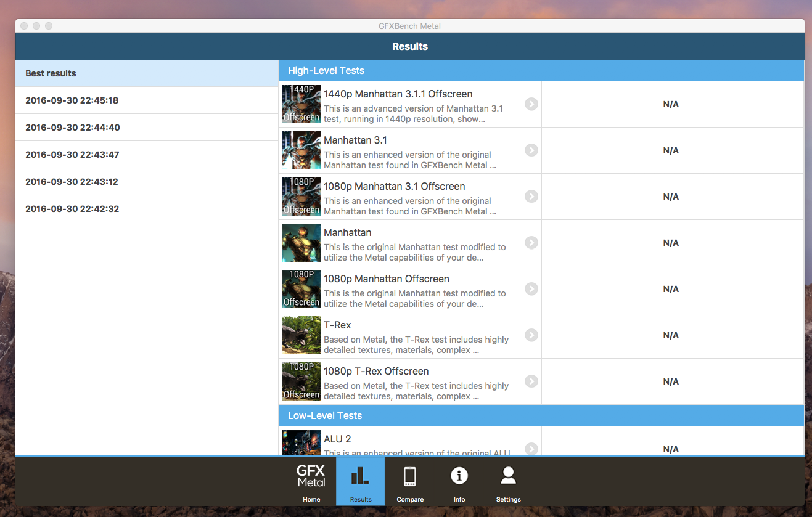812x517 pixels.
Task: Click the Manhattan test thumbnail
Action: (301, 243)
